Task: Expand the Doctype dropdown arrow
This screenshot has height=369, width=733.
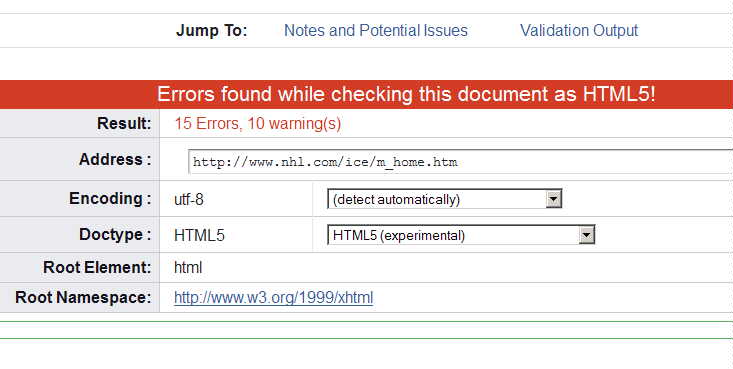Action: 586,235
